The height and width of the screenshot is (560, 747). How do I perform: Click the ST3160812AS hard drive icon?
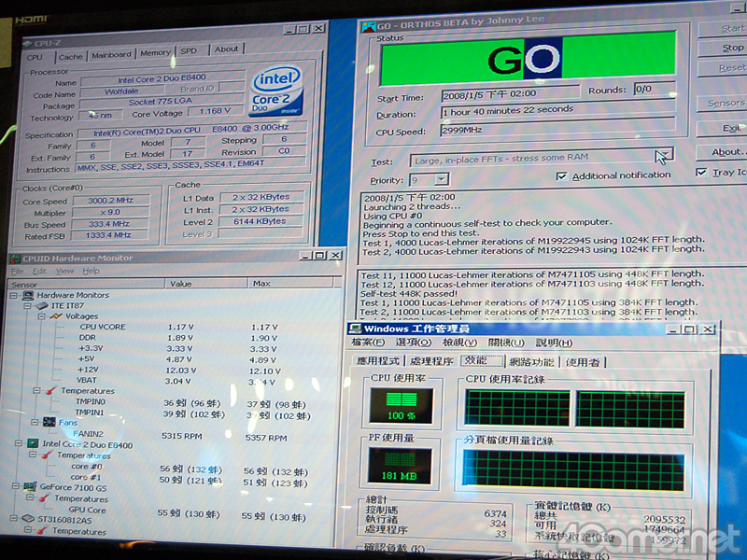pyautogui.click(x=28, y=519)
